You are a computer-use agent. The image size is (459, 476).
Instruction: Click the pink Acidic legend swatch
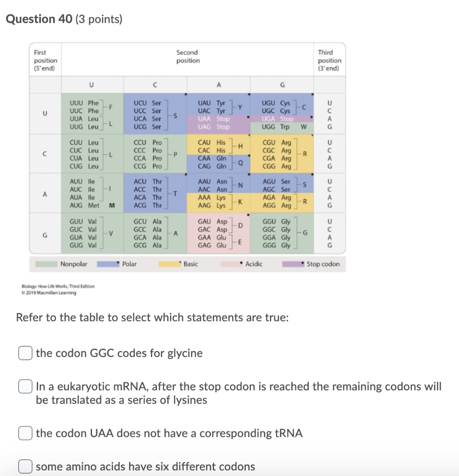pos(231,264)
